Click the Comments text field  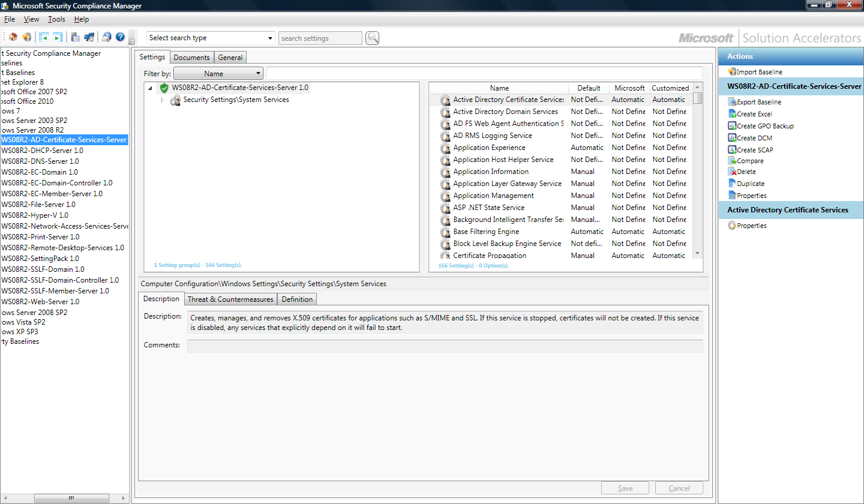click(x=445, y=346)
